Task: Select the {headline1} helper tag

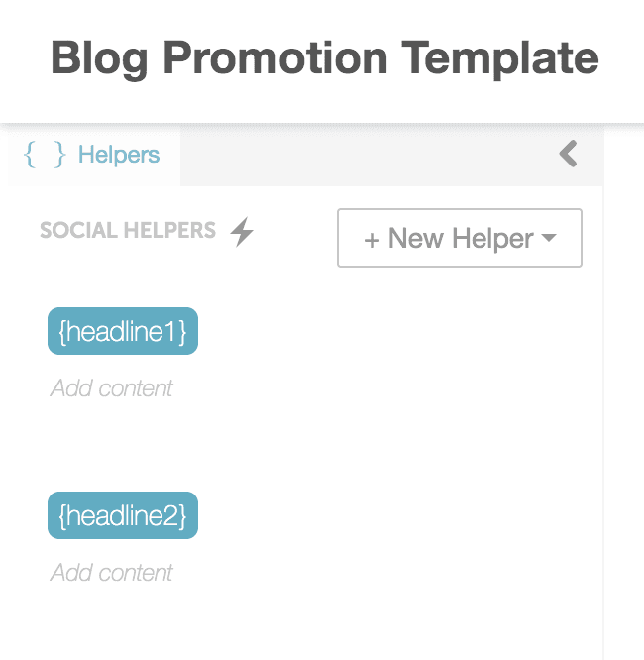Action: pos(123,331)
